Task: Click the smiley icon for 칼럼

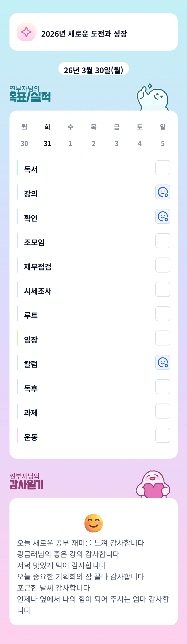Action: [163, 362]
